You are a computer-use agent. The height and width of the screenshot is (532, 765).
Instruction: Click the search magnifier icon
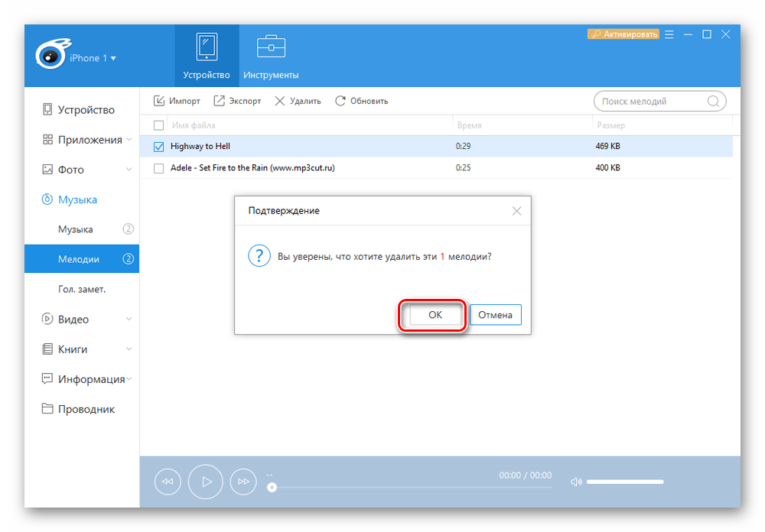pos(713,102)
